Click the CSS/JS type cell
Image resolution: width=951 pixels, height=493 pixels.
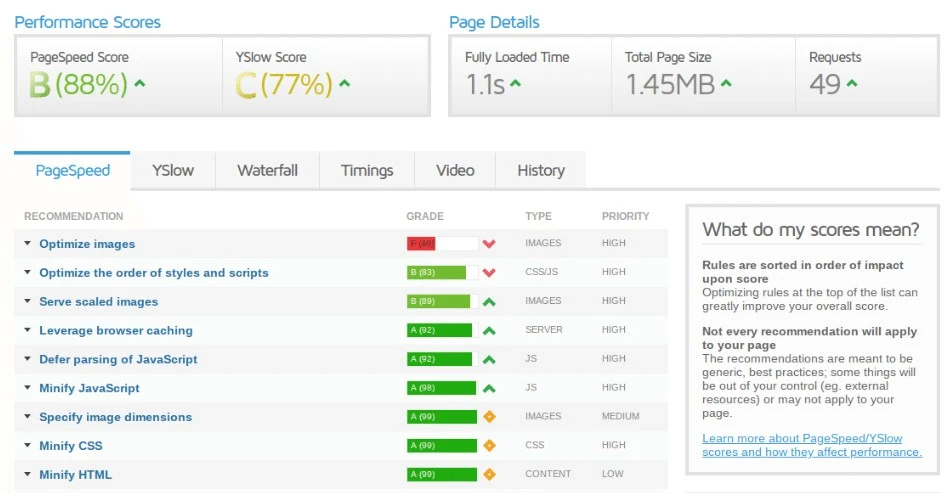pos(542,272)
